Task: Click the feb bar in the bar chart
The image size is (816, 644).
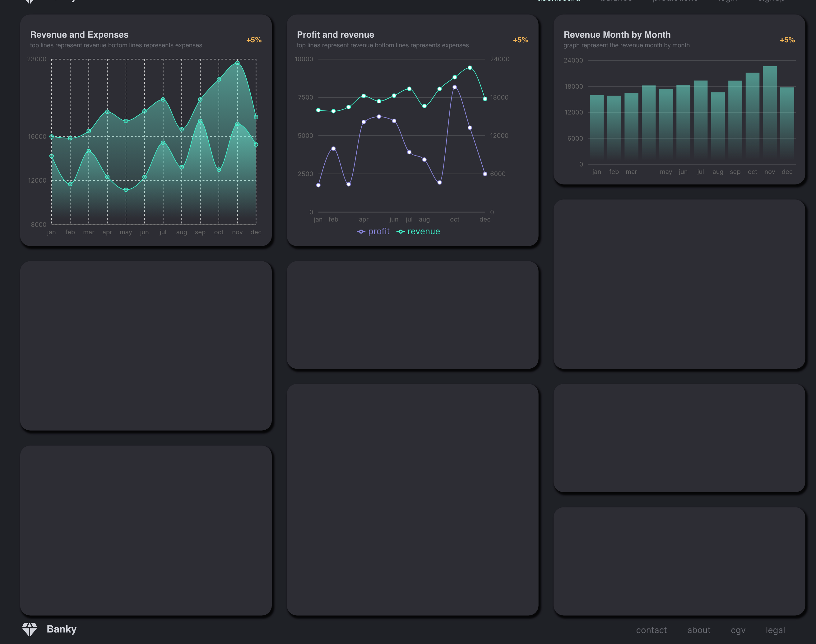Action: point(614,130)
